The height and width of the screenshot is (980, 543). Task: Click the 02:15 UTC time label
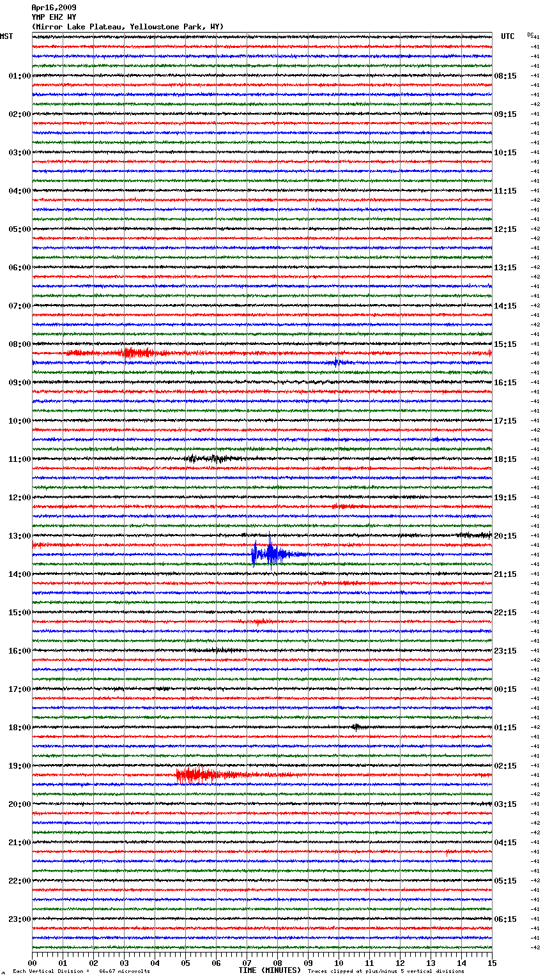point(505,766)
